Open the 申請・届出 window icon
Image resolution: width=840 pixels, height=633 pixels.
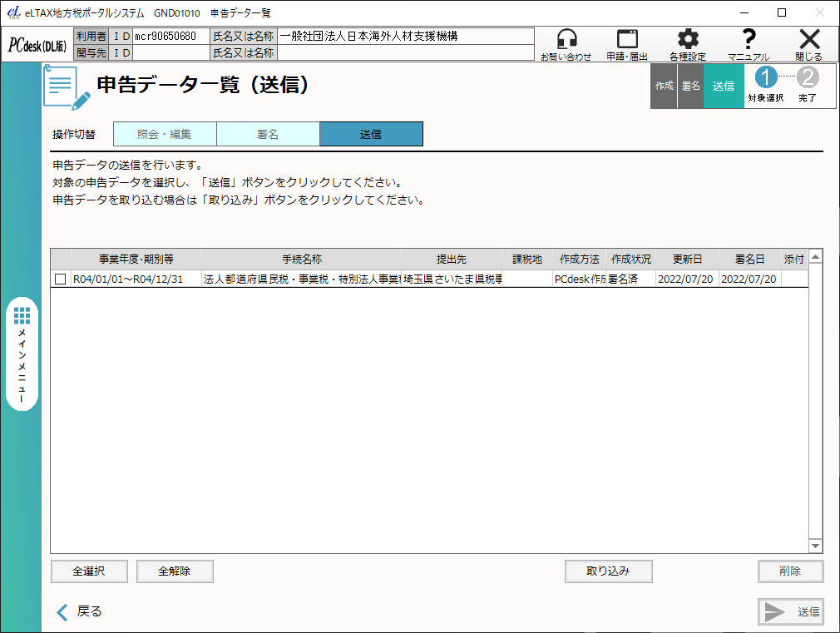click(x=627, y=44)
